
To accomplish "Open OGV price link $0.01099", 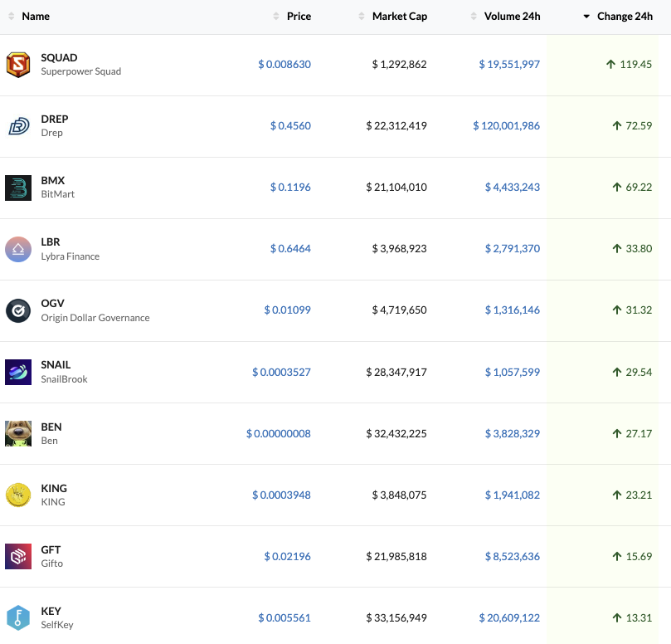I will (x=288, y=310).
